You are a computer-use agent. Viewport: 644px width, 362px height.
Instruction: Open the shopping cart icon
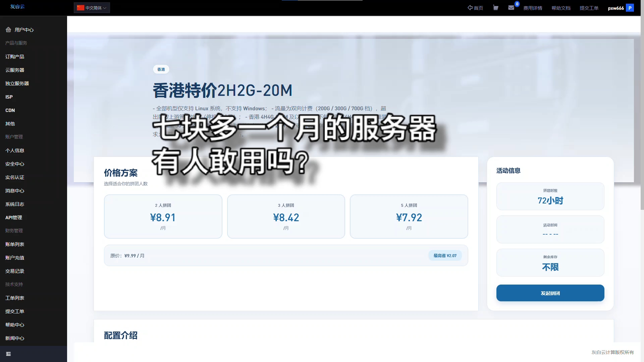click(x=495, y=8)
